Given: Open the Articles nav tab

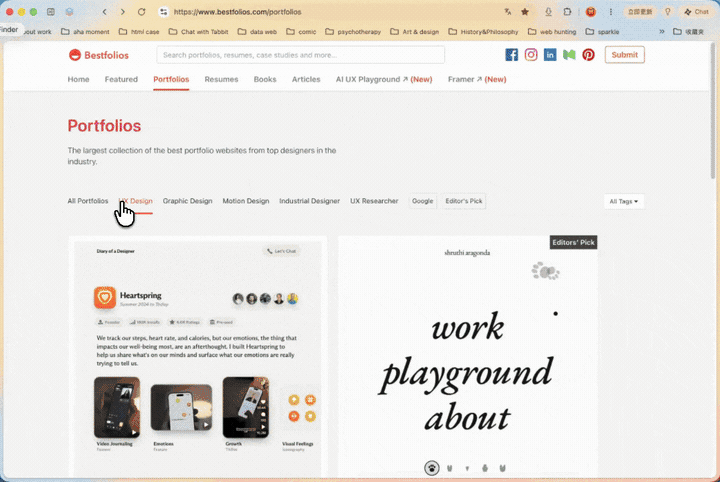Looking at the screenshot, I should click(x=306, y=79).
